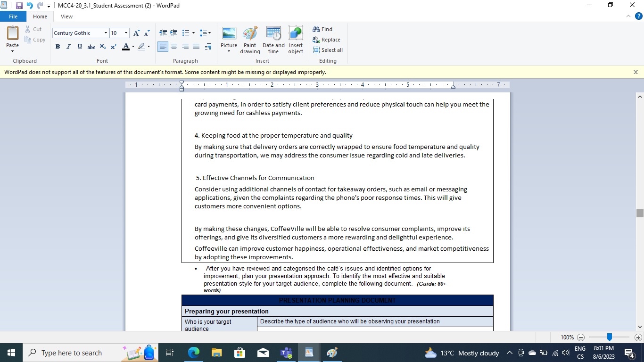Click the Replace button
This screenshot has width=644, height=362.
[x=327, y=40]
